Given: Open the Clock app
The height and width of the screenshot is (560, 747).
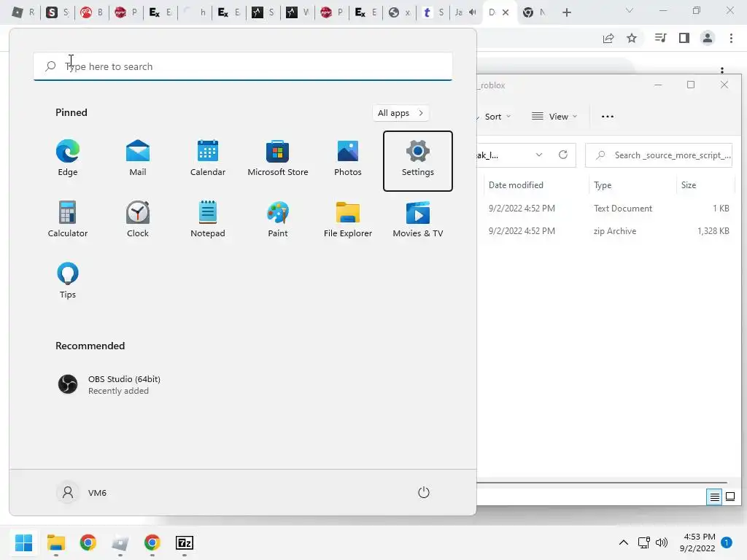Looking at the screenshot, I should point(138,219).
